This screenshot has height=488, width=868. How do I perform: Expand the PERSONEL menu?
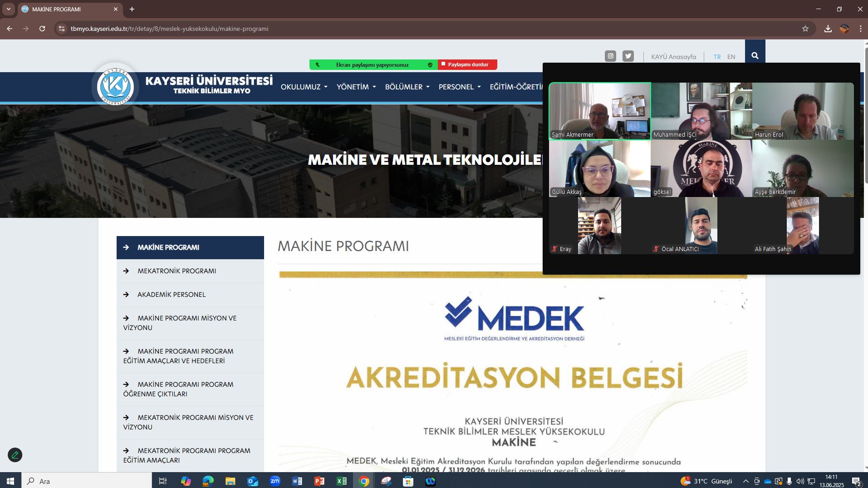(460, 87)
